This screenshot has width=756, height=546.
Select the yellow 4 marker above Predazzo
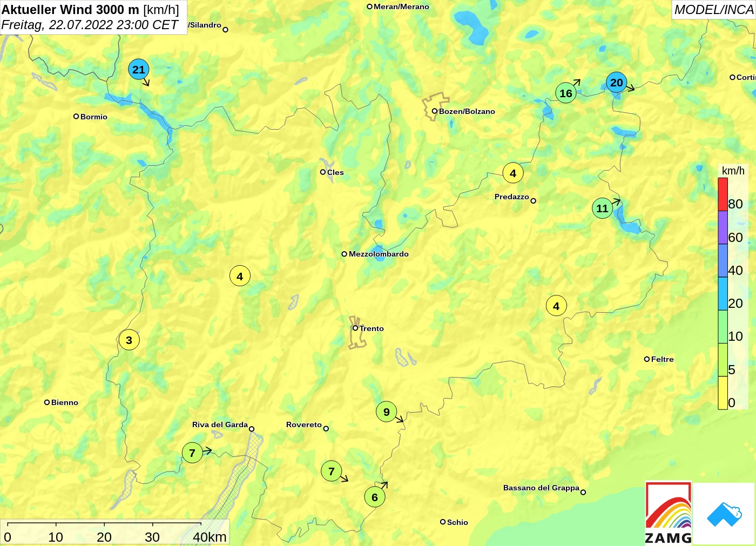(513, 173)
